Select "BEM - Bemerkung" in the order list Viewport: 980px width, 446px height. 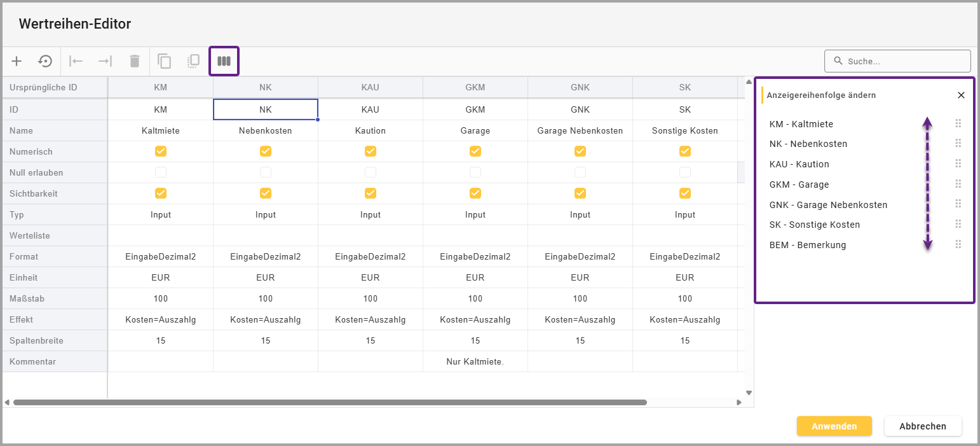808,244
